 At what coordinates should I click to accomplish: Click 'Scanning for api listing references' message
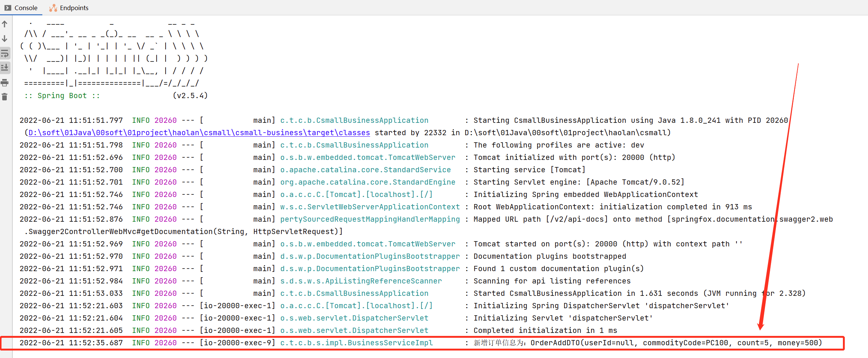click(x=552, y=281)
